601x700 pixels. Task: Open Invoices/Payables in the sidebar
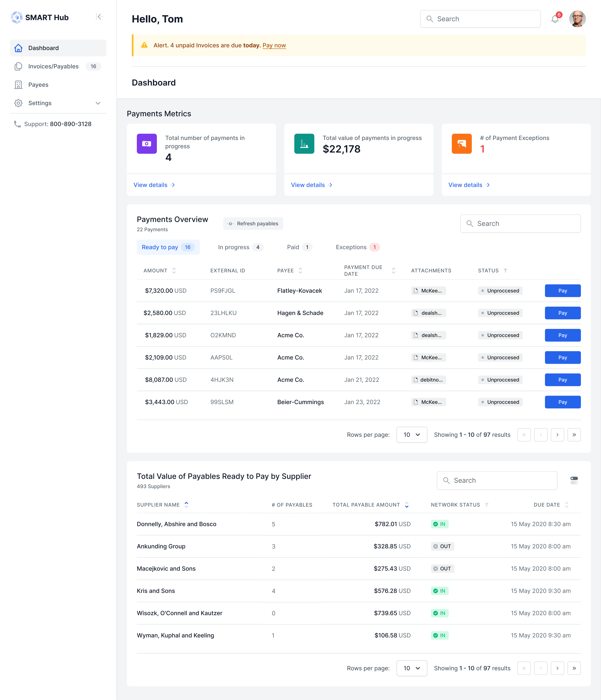(x=53, y=66)
